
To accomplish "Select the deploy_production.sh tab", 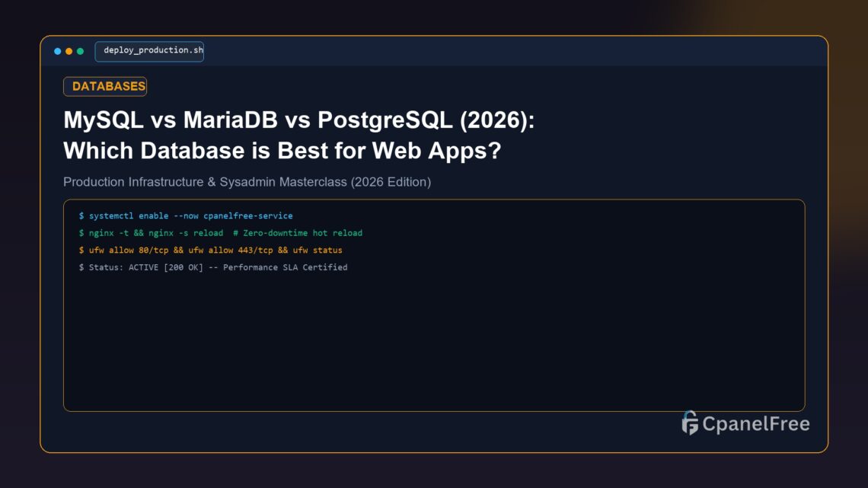I will (149, 51).
